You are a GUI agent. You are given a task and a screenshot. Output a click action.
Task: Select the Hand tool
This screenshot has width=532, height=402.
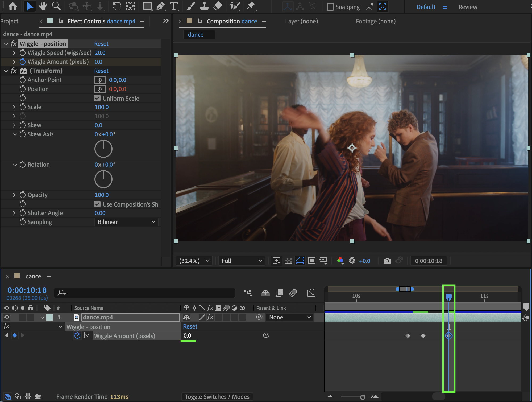point(43,6)
